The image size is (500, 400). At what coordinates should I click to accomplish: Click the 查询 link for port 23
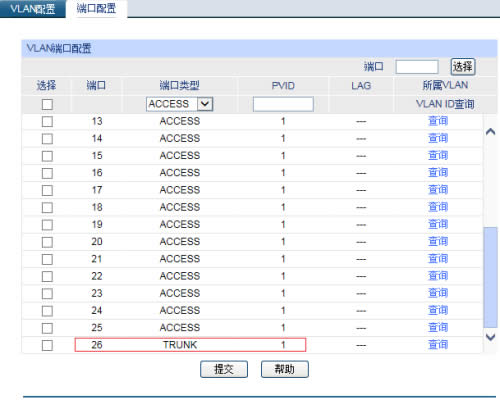click(x=438, y=293)
